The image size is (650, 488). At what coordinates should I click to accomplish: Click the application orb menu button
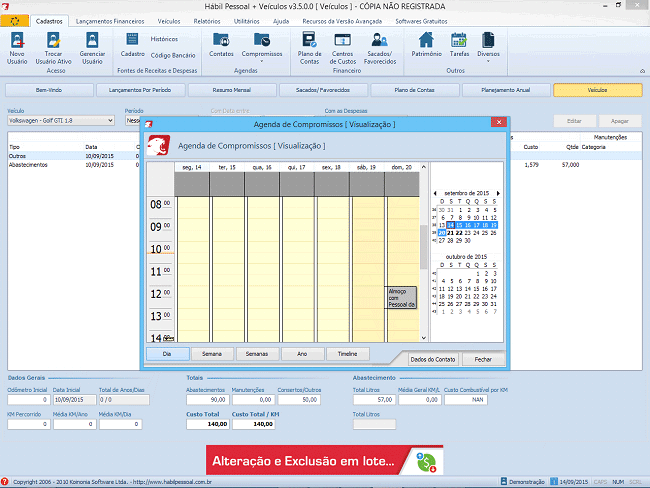[x=15, y=21]
